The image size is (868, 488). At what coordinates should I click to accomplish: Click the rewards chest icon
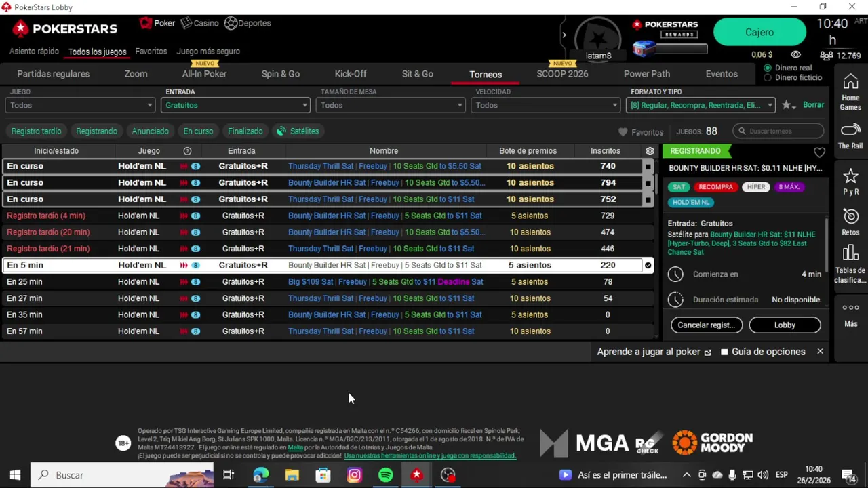[644, 48]
